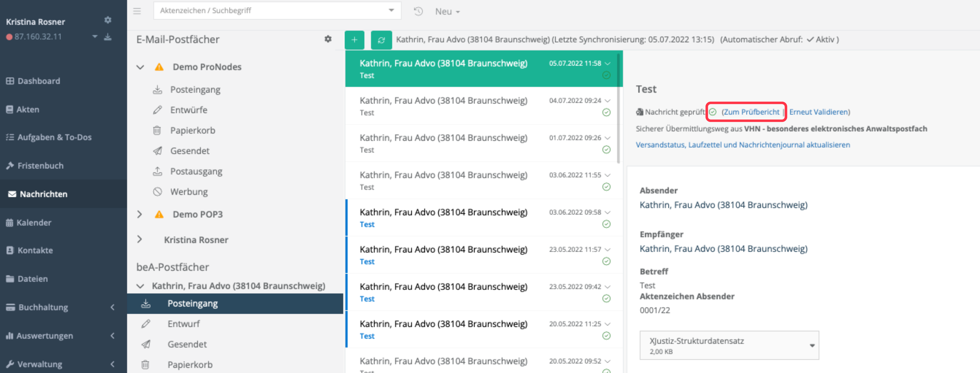
Task: Open the Neu dropdown menu
Action: (x=447, y=11)
